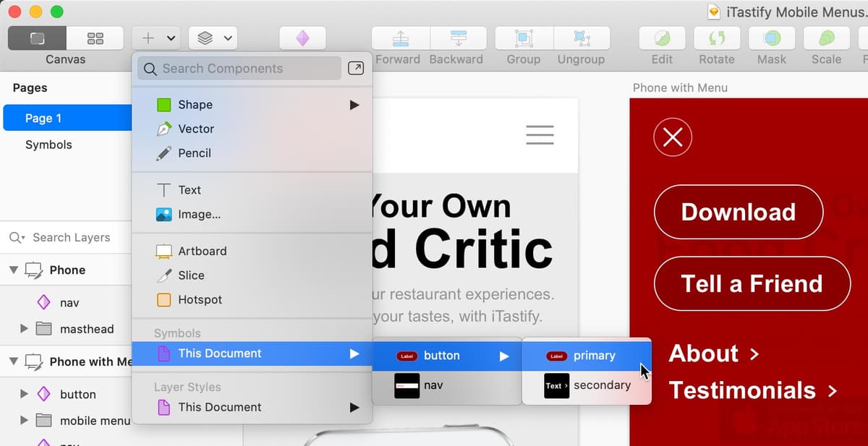Click the Backward arrange toolbar icon
868x446 pixels.
457,38
